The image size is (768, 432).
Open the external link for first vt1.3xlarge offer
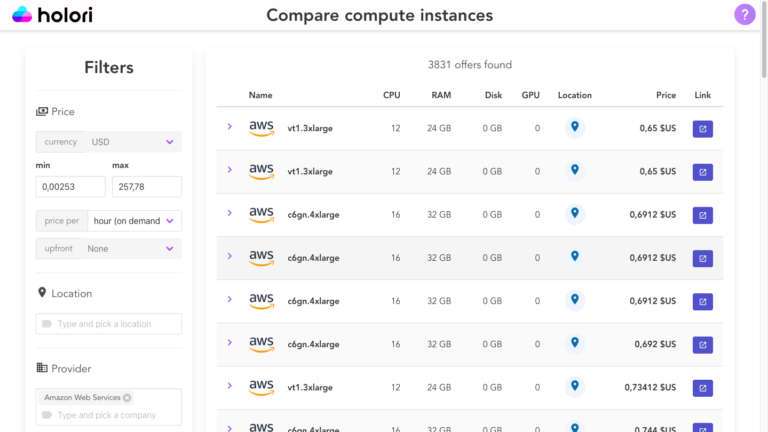coord(702,129)
